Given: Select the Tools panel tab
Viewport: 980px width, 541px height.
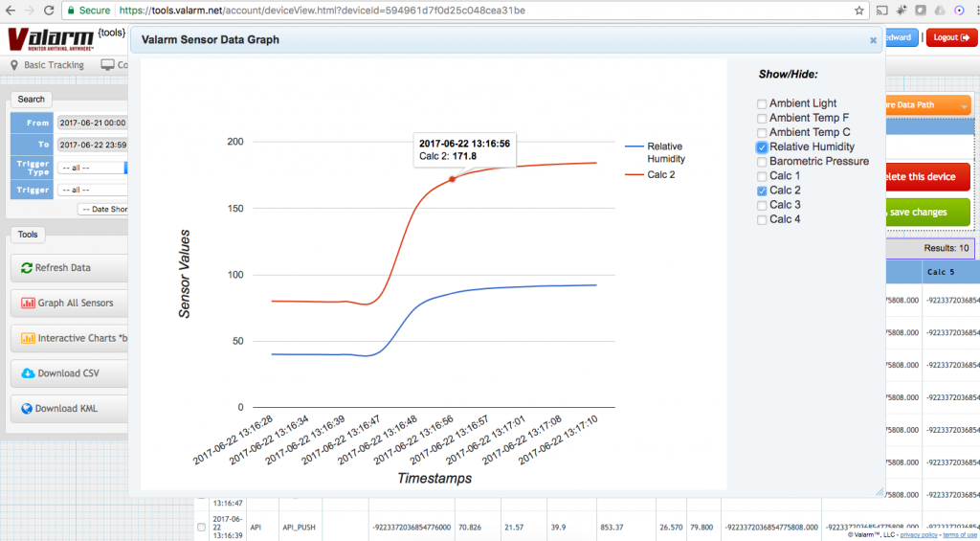Looking at the screenshot, I should 28,235.
